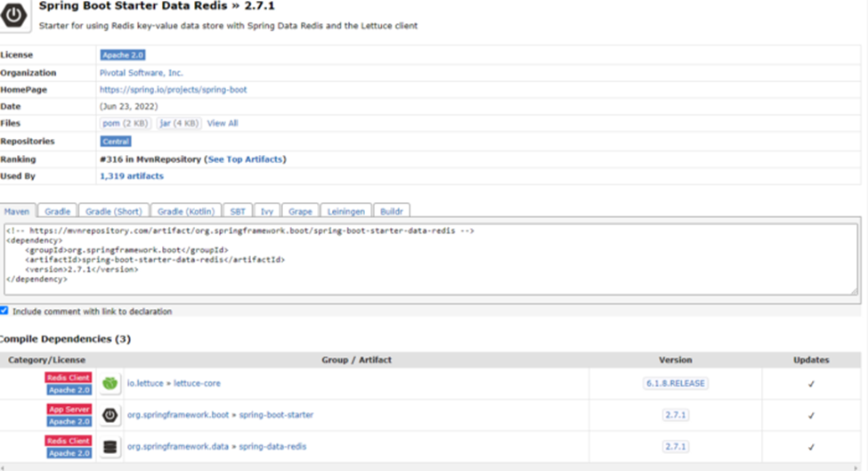Click the spring-boot-starter power icon

110,415
